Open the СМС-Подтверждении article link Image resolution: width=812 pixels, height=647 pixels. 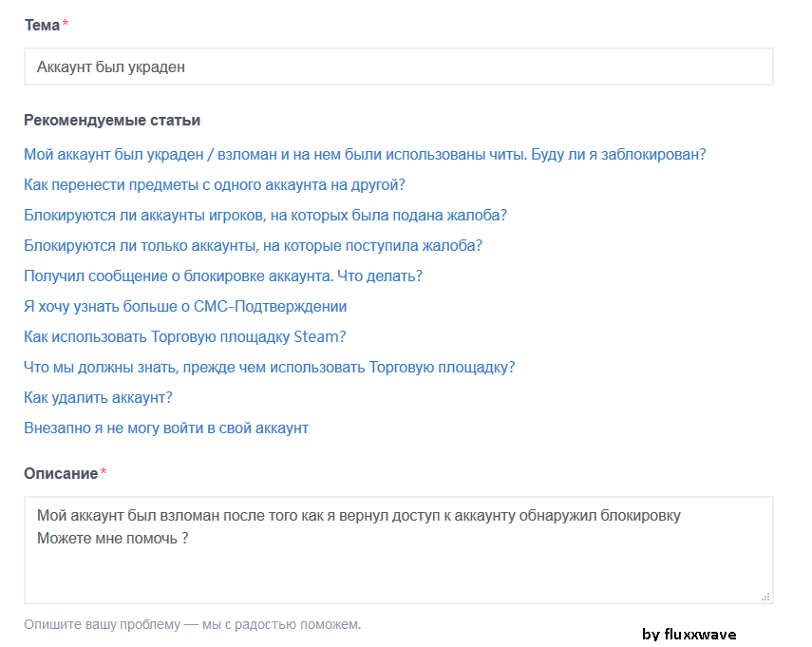(185, 306)
